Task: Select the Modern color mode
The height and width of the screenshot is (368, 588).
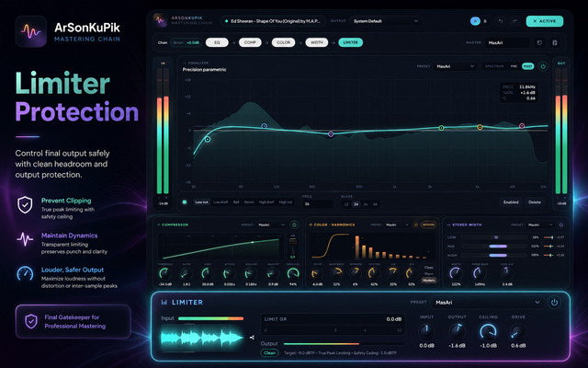Action: 429,280
